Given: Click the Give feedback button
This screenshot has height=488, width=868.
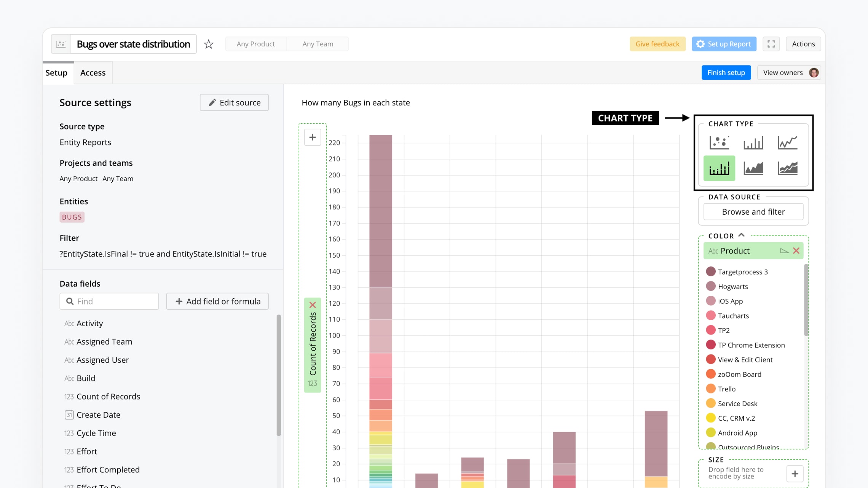Looking at the screenshot, I should tap(657, 44).
